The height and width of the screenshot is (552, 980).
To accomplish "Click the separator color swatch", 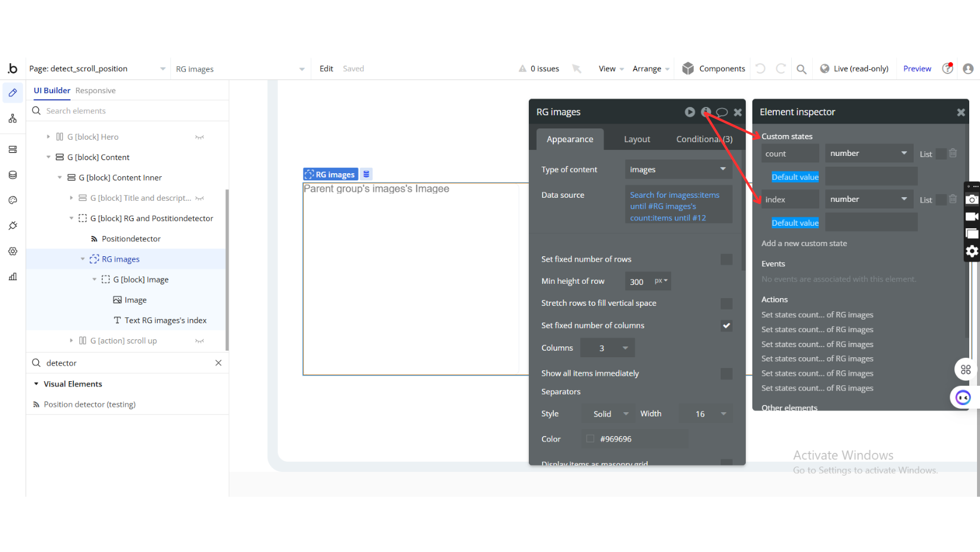I will (x=590, y=439).
